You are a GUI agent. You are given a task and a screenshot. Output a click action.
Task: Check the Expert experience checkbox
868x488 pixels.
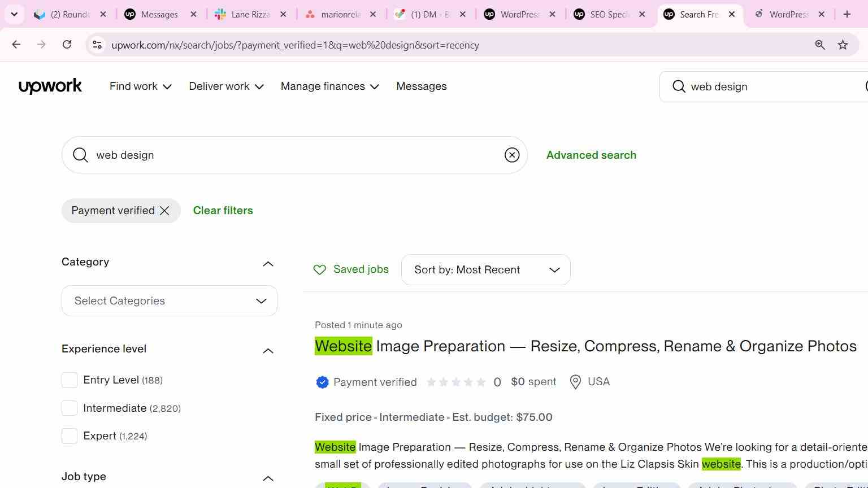(70, 436)
